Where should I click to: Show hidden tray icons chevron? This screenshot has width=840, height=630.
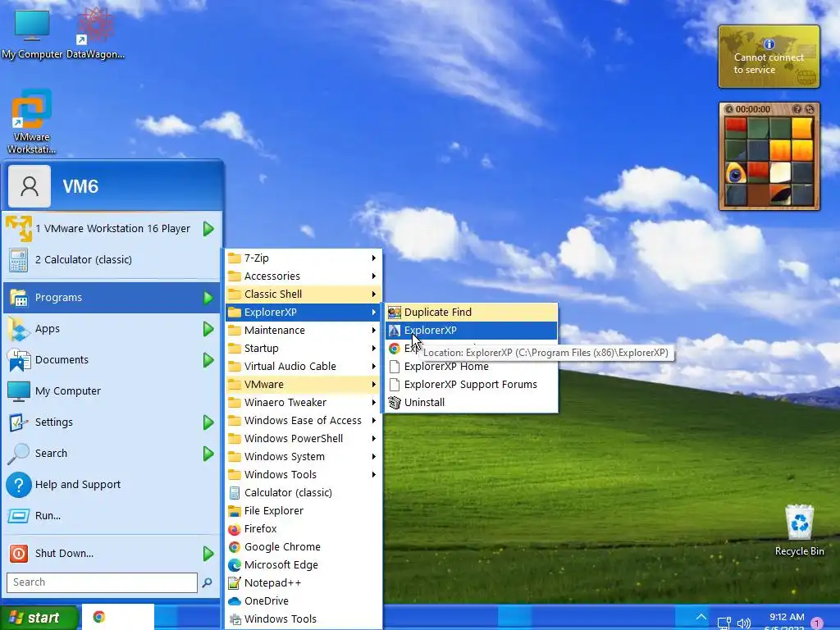tap(701, 617)
